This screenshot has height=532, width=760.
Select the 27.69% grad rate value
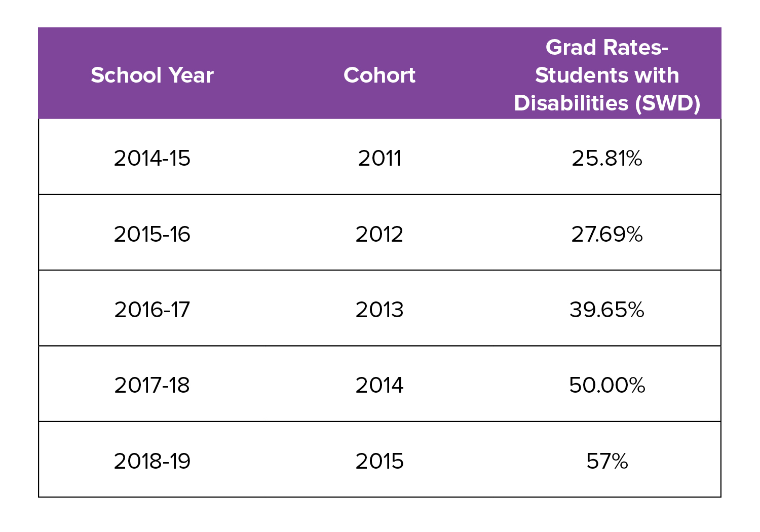607,234
